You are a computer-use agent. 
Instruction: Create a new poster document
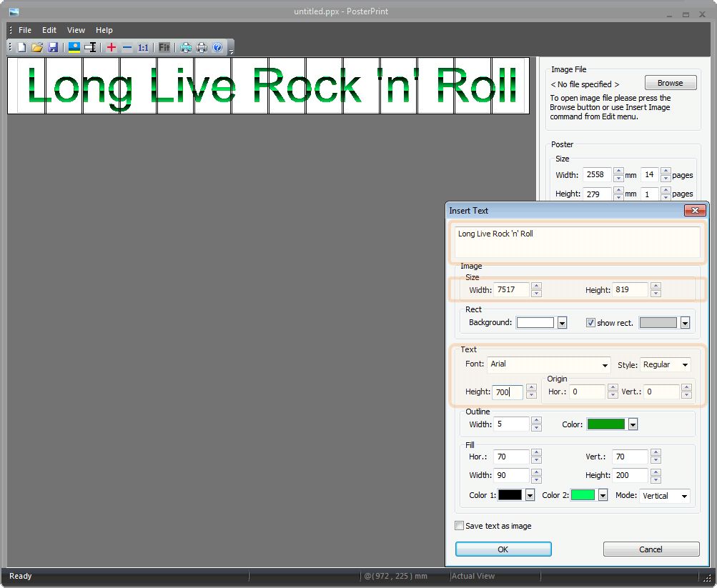click(x=21, y=48)
